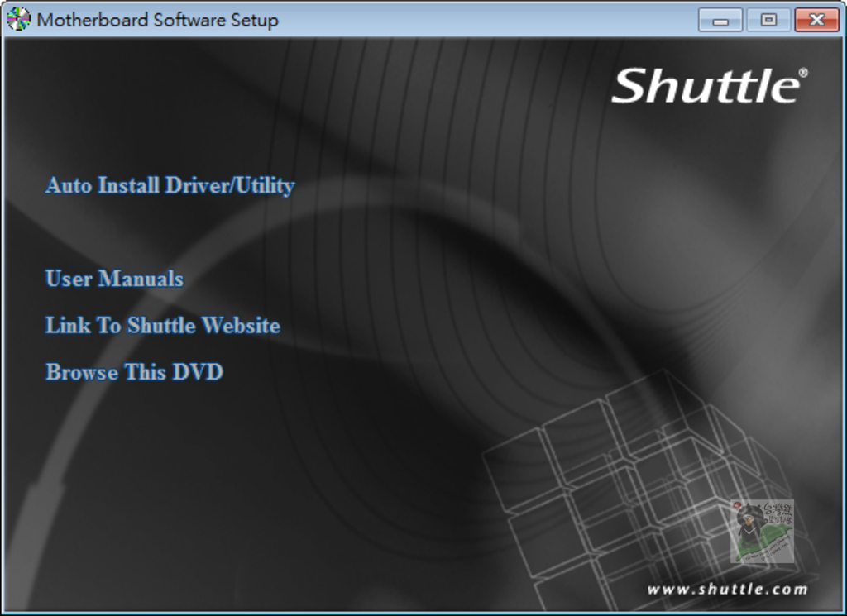Click the disc icon in title bar
Image resolution: width=847 pixels, height=616 pixels.
coord(18,20)
